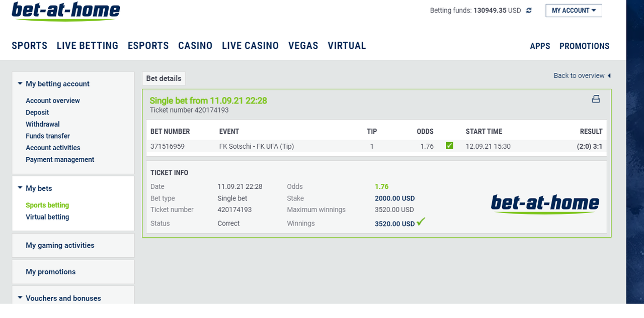Go to the SPORTS section
The width and height of the screenshot is (644, 318).
(x=30, y=46)
